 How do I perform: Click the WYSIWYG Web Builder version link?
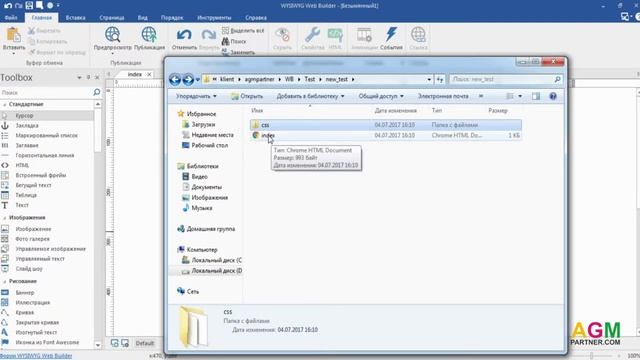click(x=36, y=356)
